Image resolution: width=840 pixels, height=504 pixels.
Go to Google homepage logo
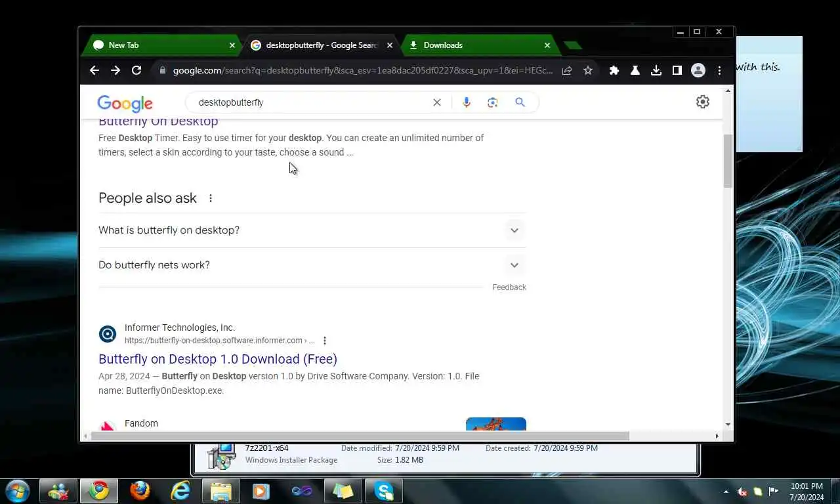125,103
